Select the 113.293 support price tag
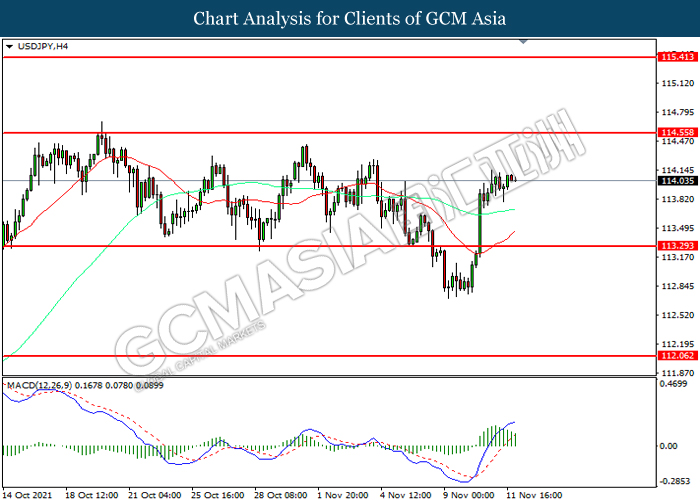Image resolution: width=700 pixels, height=500 pixels. click(x=677, y=246)
